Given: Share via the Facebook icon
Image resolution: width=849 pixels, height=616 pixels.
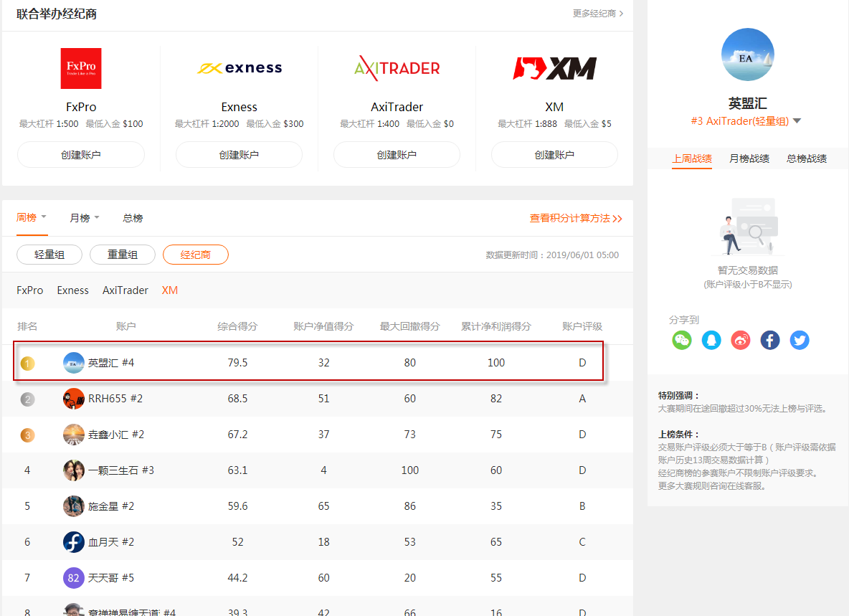Looking at the screenshot, I should tap(770, 340).
